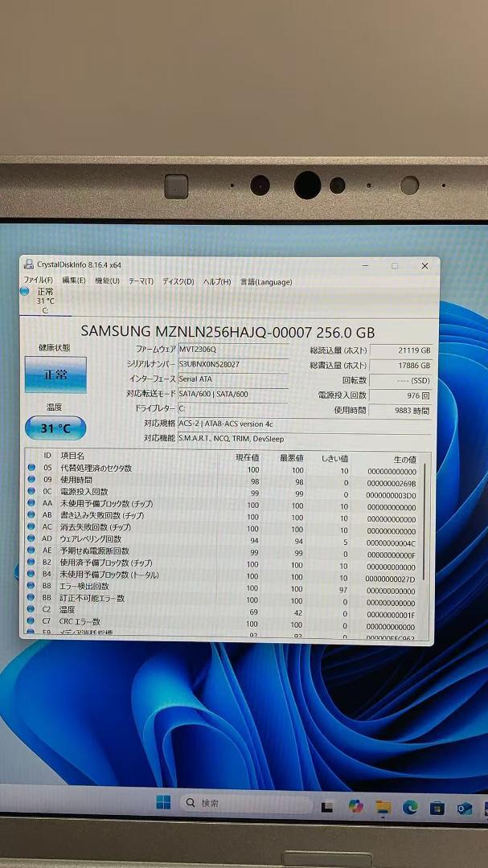Click the status dot of row C2
The image size is (488, 868).
coord(31,609)
